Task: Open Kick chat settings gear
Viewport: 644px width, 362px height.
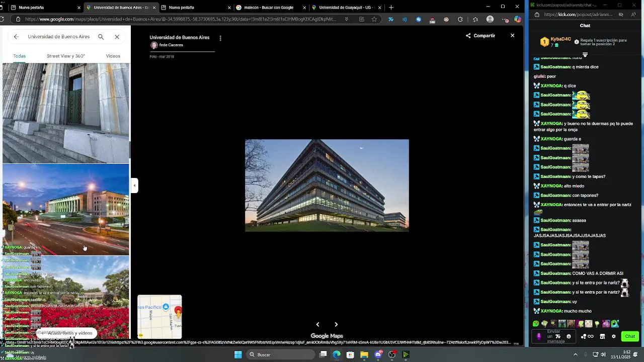Action: click(613, 336)
